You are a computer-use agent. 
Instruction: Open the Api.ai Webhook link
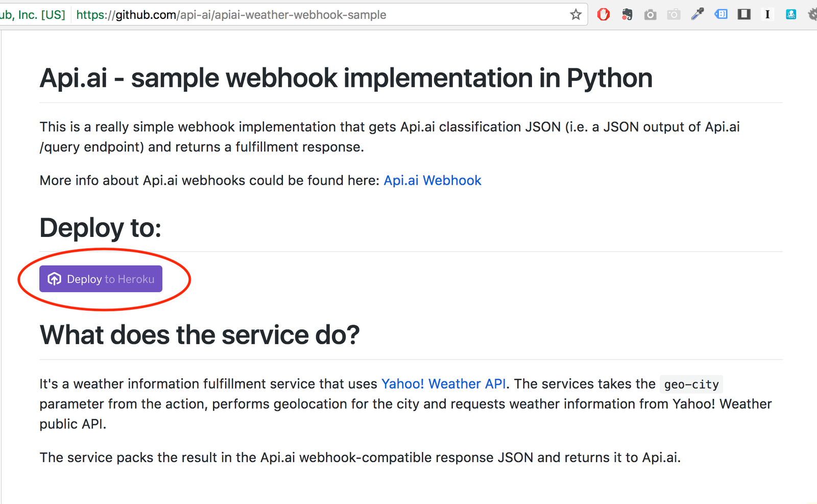[x=432, y=181]
